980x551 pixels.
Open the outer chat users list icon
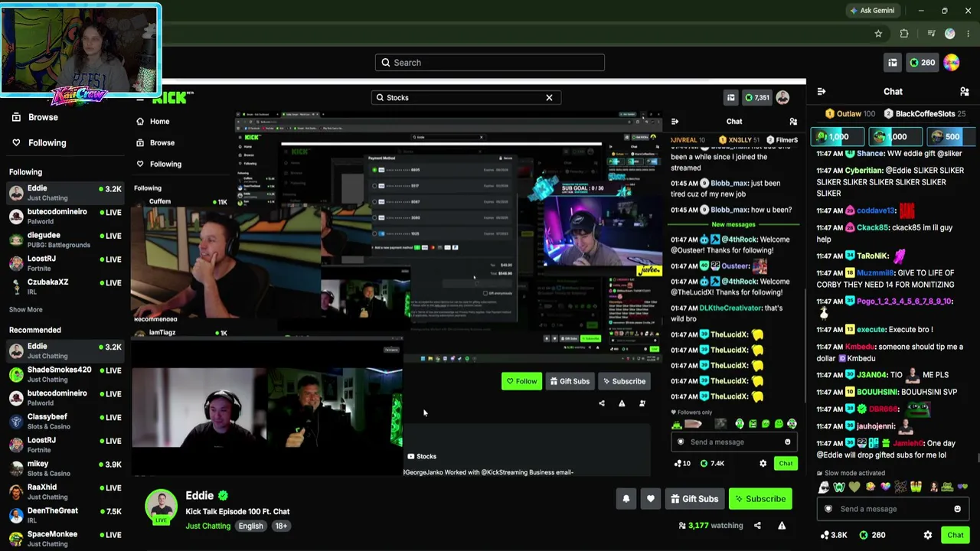(964, 92)
